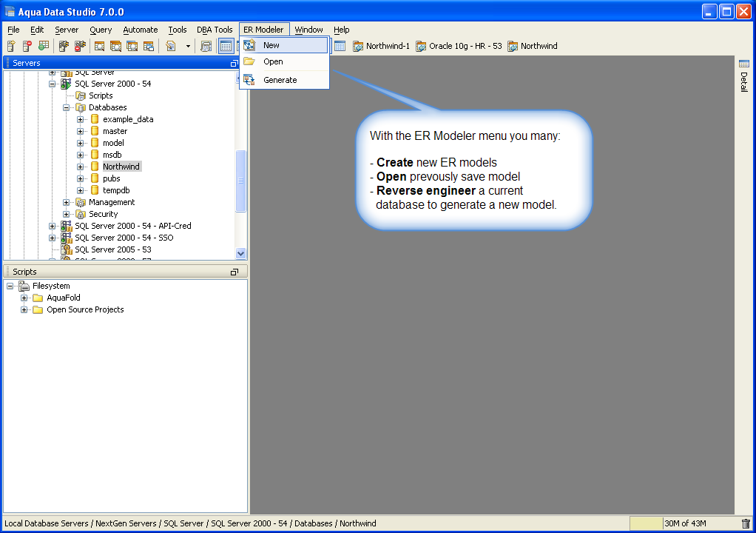Expand SQL Server 2000 - 54 - SSO
Image resolution: width=756 pixels, height=533 pixels.
(52, 238)
